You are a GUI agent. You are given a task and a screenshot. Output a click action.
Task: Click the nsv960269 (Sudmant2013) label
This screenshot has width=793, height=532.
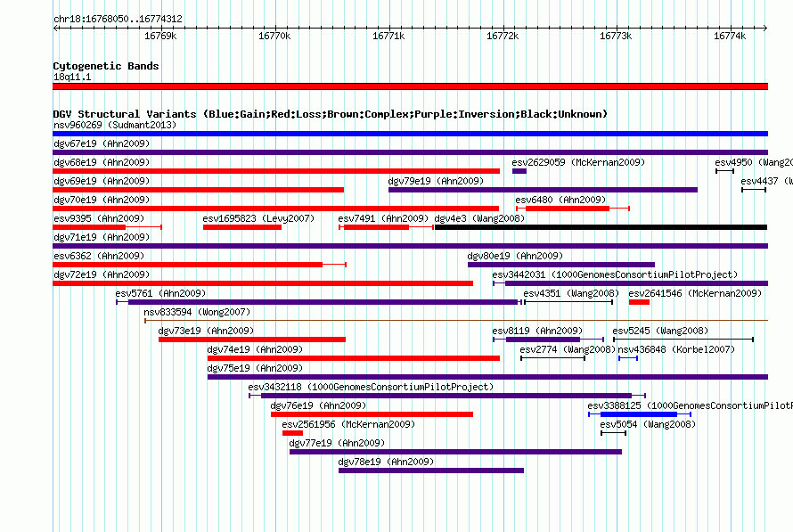tap(115, 125)
